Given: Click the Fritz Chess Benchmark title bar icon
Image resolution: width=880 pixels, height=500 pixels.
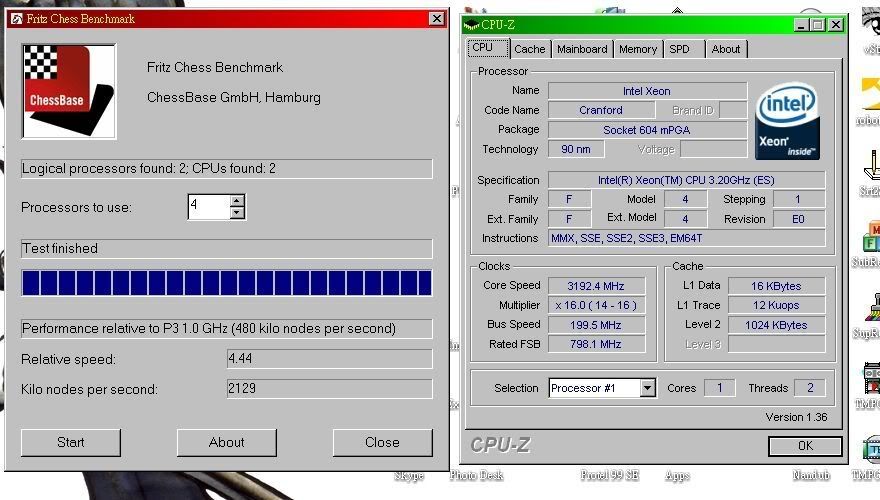Looking at the screenshot, I should [x=16, y=19].
